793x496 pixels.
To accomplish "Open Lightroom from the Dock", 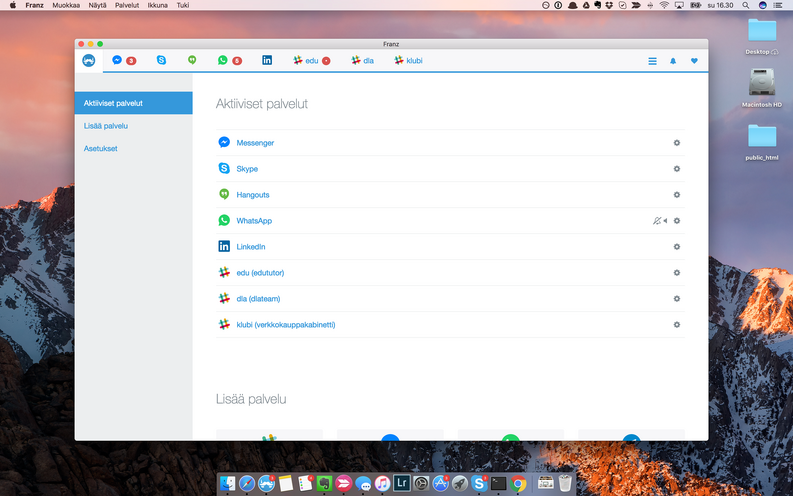I will click(x=402, y=483).
